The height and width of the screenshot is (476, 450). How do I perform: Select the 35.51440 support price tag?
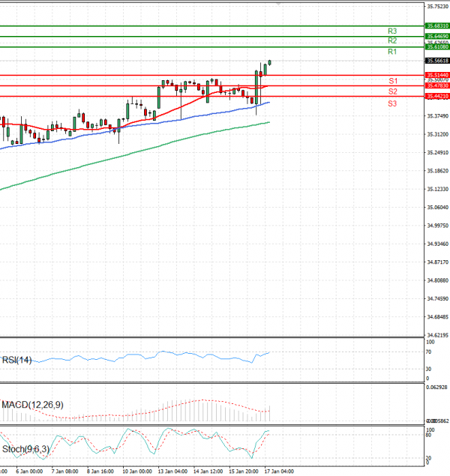pyautogui.click(x=437, y=75)
